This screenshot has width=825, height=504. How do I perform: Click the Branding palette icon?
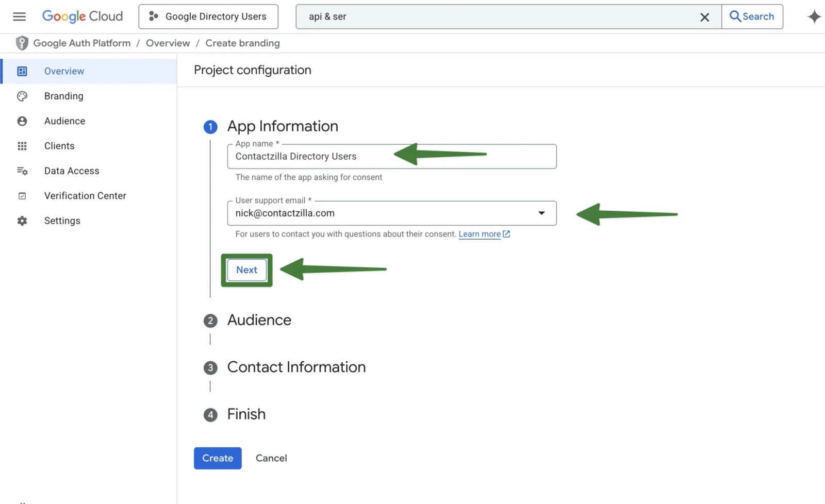[22, 96]
